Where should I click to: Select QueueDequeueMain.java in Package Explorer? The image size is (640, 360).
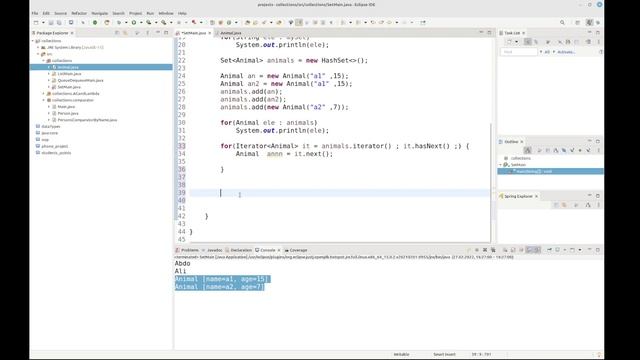[x=80, y=80]
